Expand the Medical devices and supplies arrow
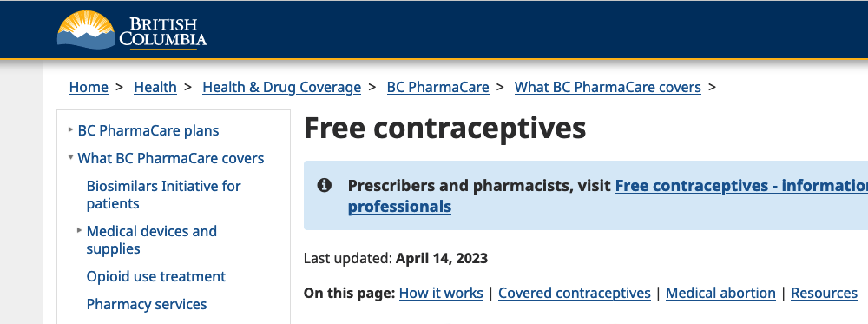868x324 pixels. [79, 230]
